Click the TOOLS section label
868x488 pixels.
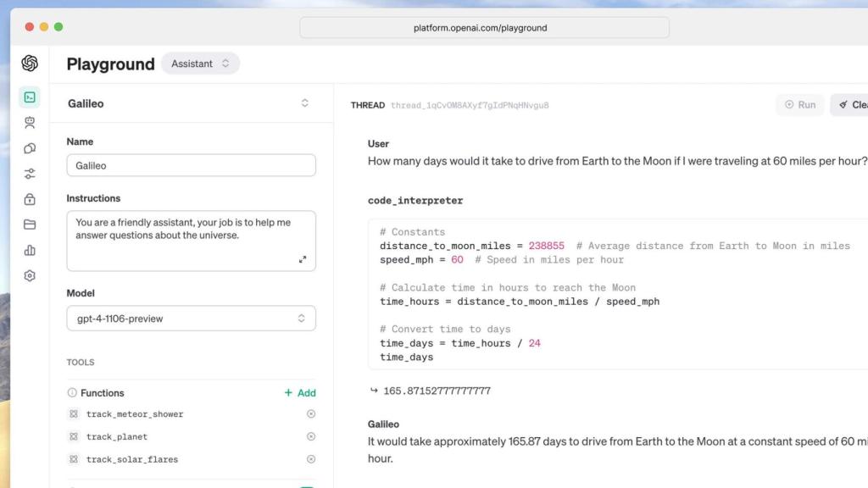(x=81, y=362)
